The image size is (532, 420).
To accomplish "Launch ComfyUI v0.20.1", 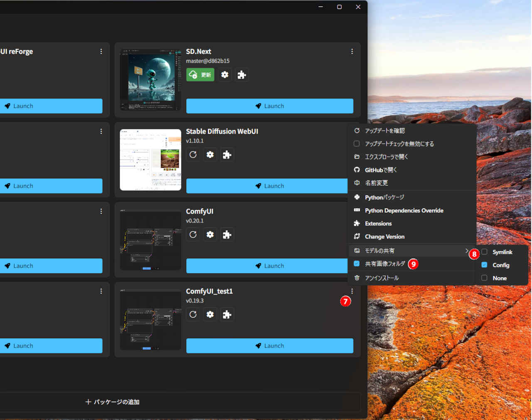I will pos(267,266).
